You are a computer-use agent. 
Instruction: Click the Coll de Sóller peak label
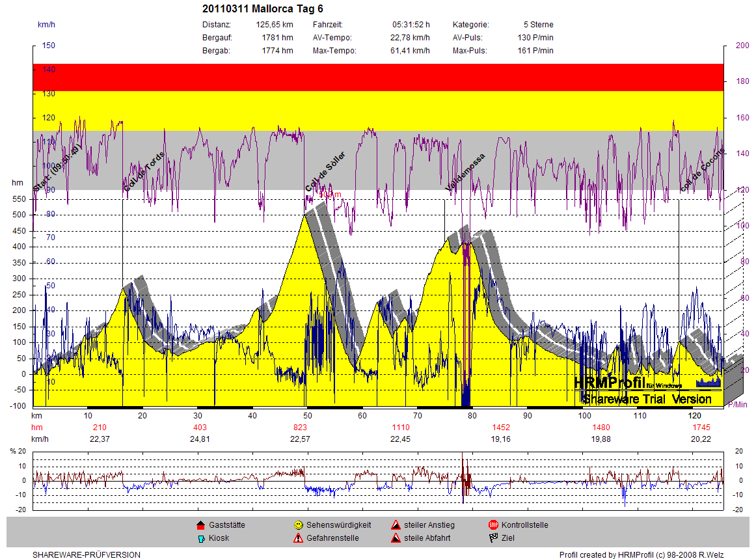pyautogui.click(x=325, y=172)
